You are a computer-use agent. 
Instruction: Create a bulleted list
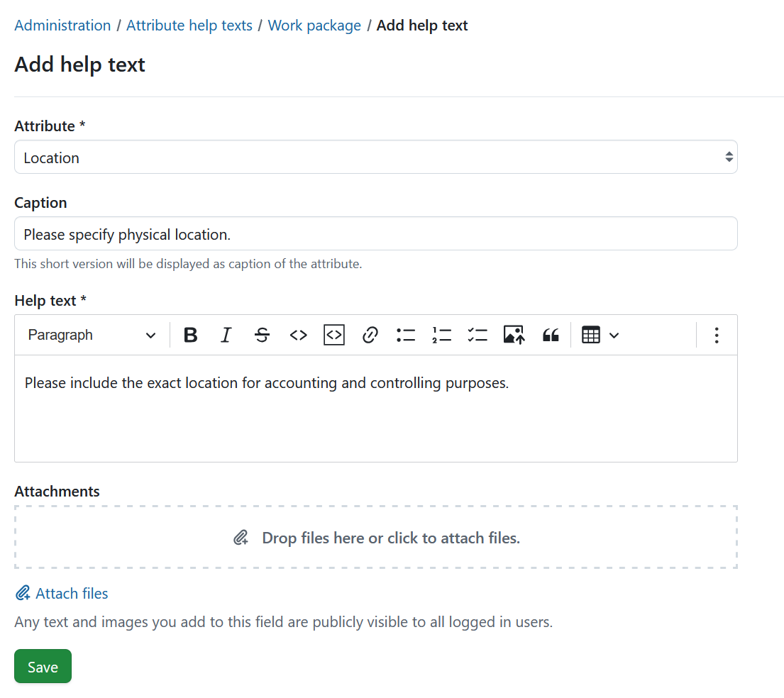[406, 334]
